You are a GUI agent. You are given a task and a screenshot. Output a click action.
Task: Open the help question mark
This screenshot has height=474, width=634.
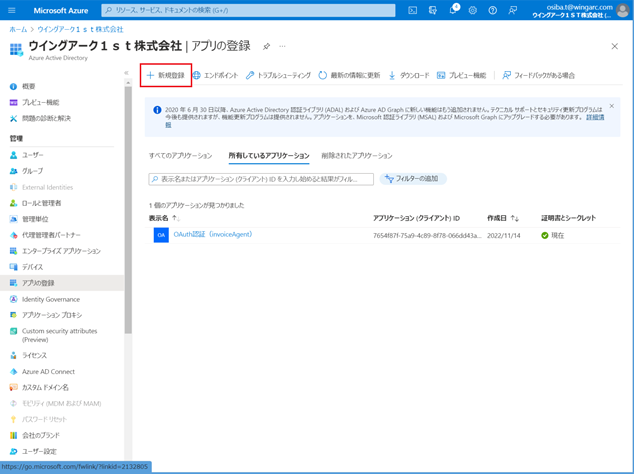point(492,11)
